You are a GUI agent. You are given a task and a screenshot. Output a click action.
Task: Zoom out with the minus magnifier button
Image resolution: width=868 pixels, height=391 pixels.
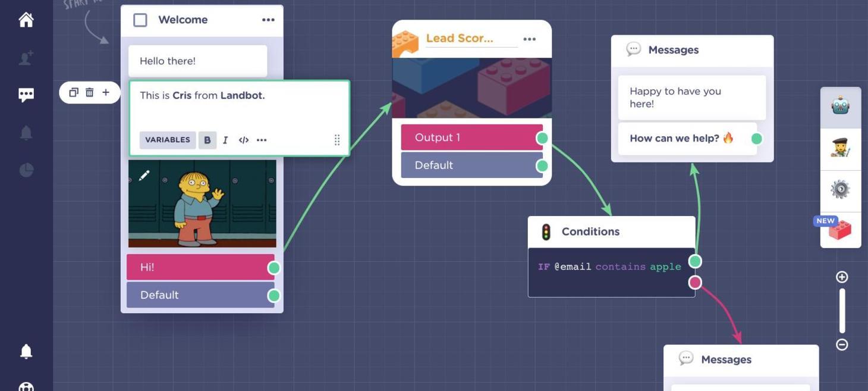(842, 345)
